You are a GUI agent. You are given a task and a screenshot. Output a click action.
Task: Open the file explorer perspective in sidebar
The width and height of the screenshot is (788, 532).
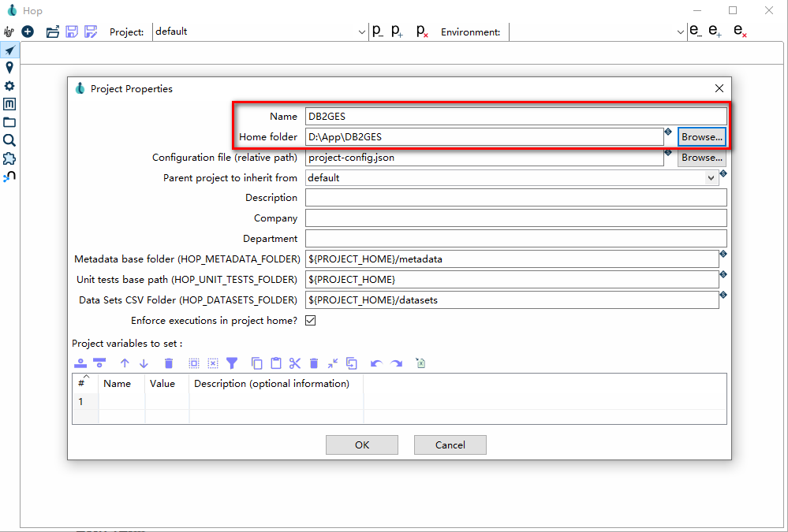coord(9,122)
